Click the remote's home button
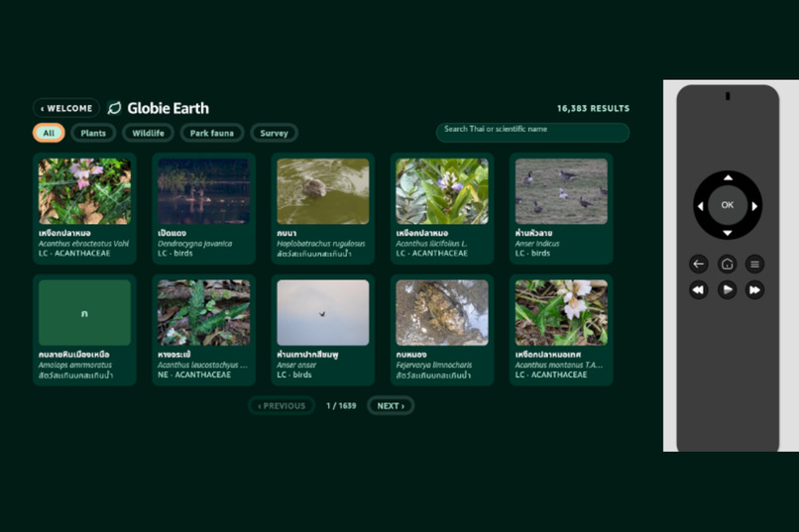 tap(728, 264)
